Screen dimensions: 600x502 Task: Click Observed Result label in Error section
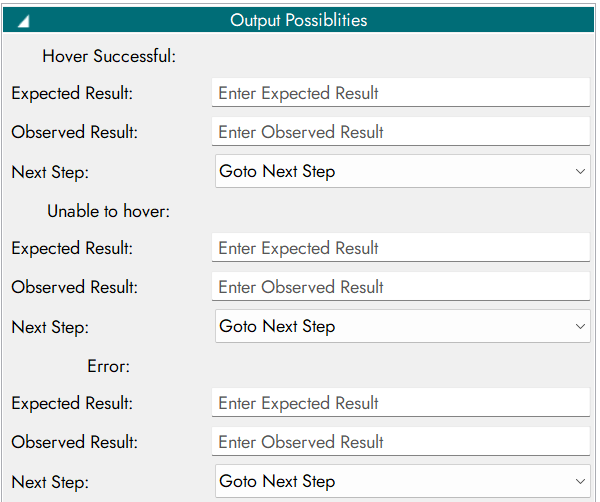click(75, 442)
